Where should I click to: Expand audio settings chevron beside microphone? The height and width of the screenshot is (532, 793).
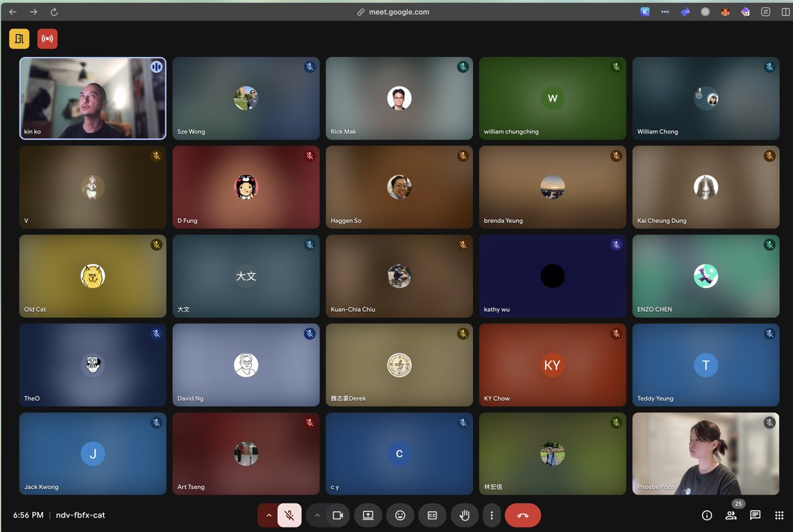pos(268,515)
